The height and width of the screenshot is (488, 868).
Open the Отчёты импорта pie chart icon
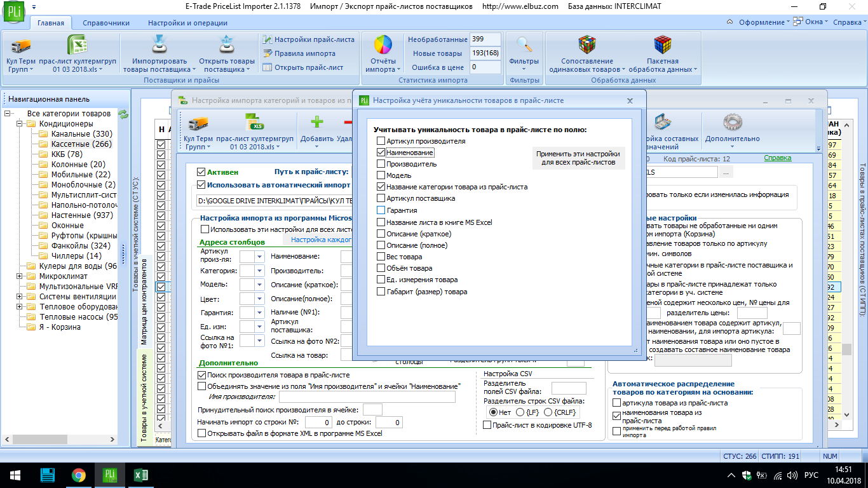383,45
